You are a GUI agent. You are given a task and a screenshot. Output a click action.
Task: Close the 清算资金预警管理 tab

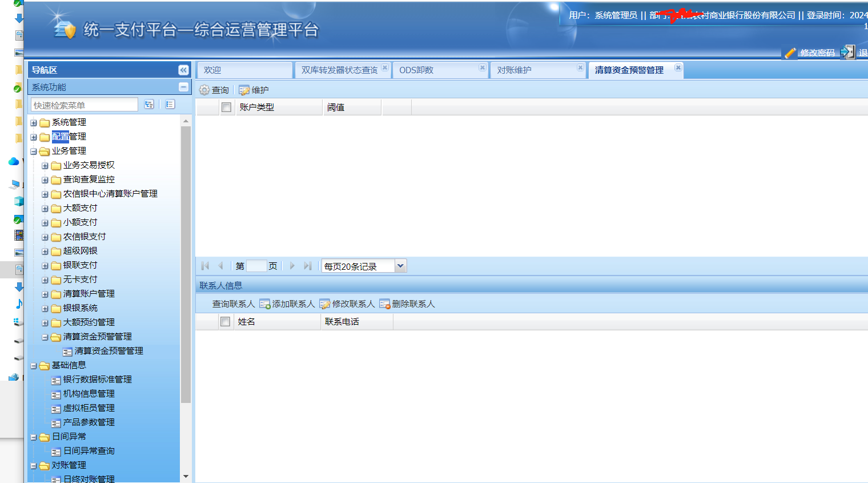coord(678,67)
